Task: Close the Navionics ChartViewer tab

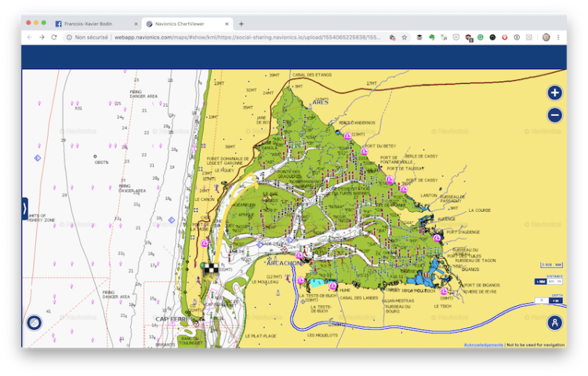Action: click(x=227, y=24)
